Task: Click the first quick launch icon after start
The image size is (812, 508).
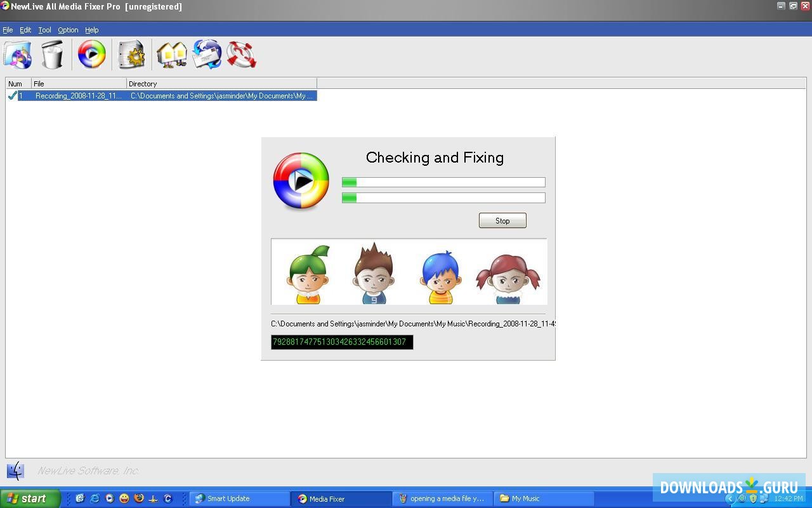Action: point(80,498)
